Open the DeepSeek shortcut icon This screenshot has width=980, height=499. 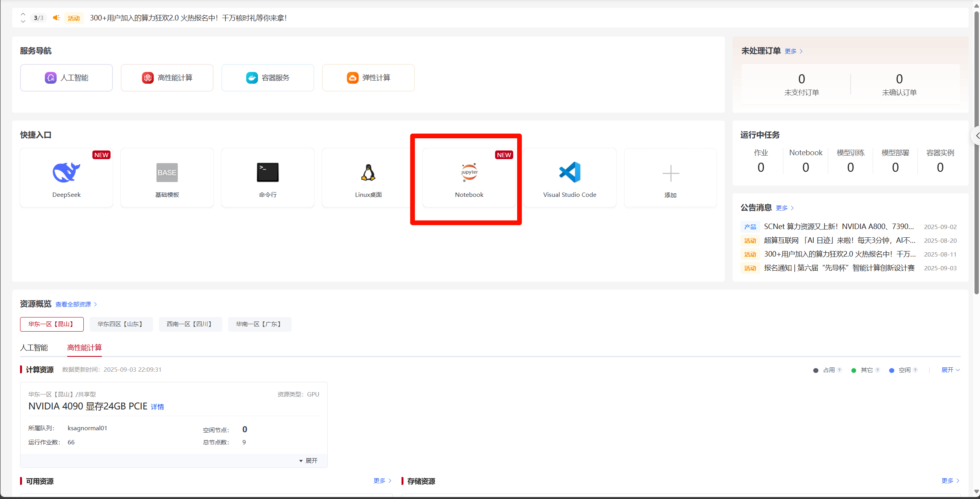(66, 172)
